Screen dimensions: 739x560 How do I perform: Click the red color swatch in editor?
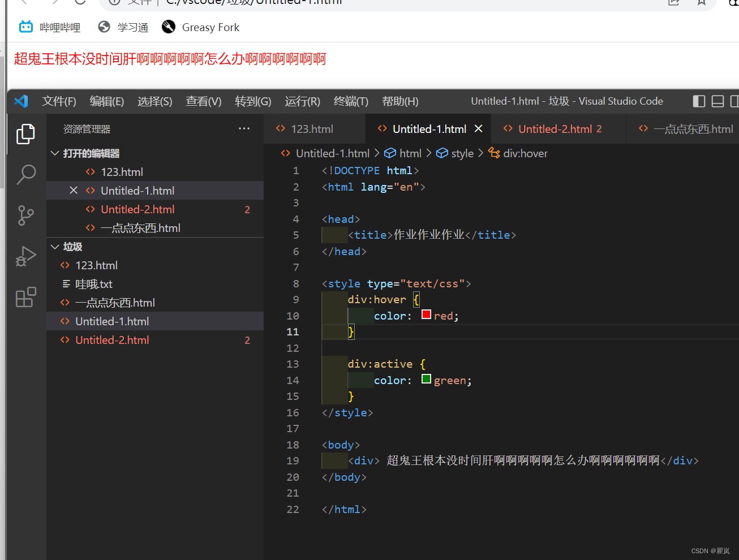[427, 315]
